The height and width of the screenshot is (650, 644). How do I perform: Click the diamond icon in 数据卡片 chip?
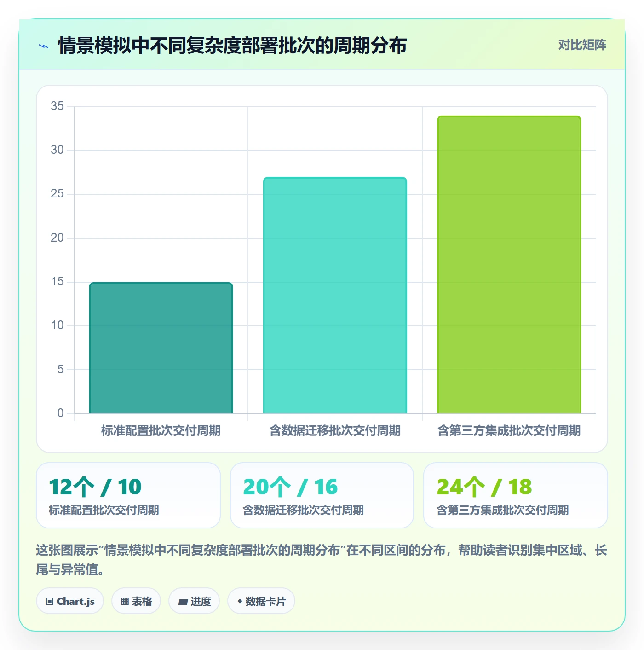point(240,601)
